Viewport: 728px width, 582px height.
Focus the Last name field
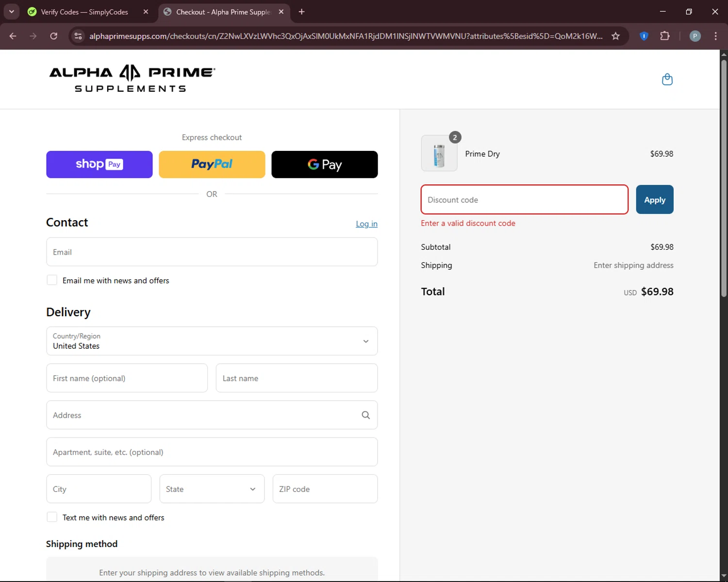click(x=297, y=378)
